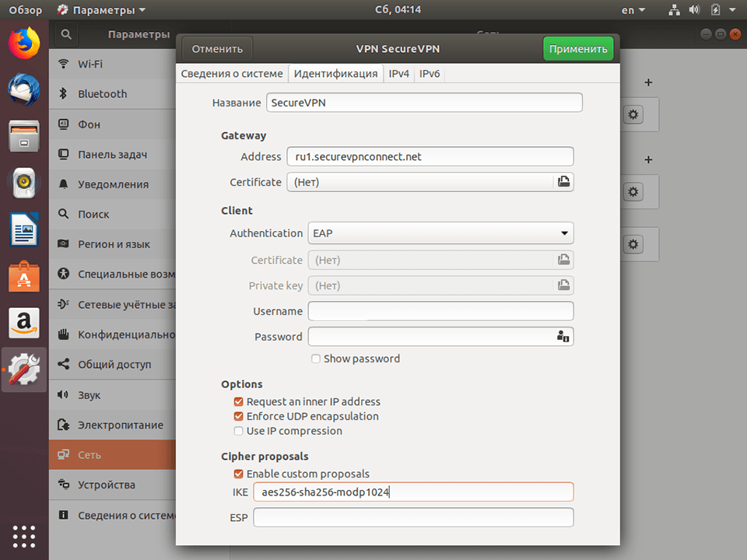Click the gear icon next to the top network connection

coord(633,114)
